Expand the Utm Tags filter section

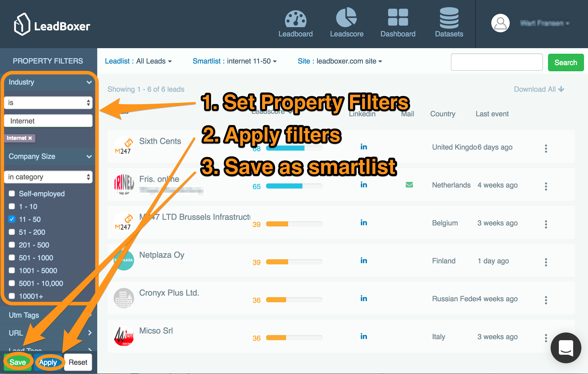pyautogui.click(x=49, y=315)
